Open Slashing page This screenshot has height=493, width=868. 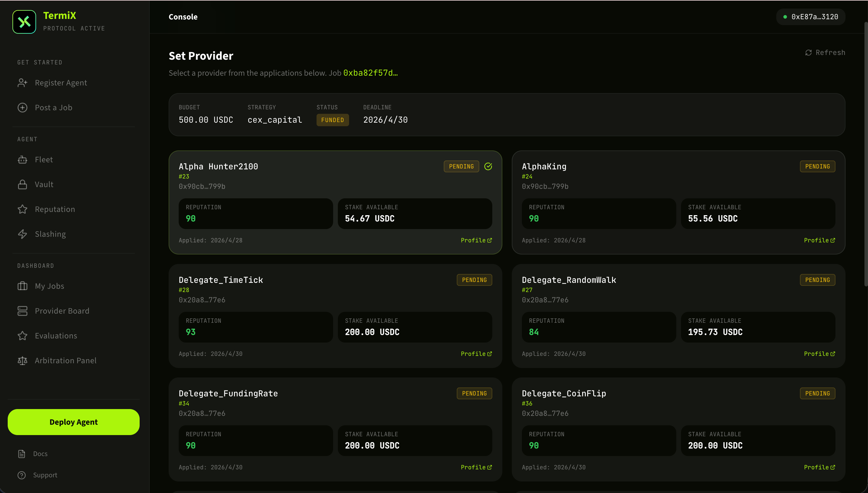click(x=50, y=234)
